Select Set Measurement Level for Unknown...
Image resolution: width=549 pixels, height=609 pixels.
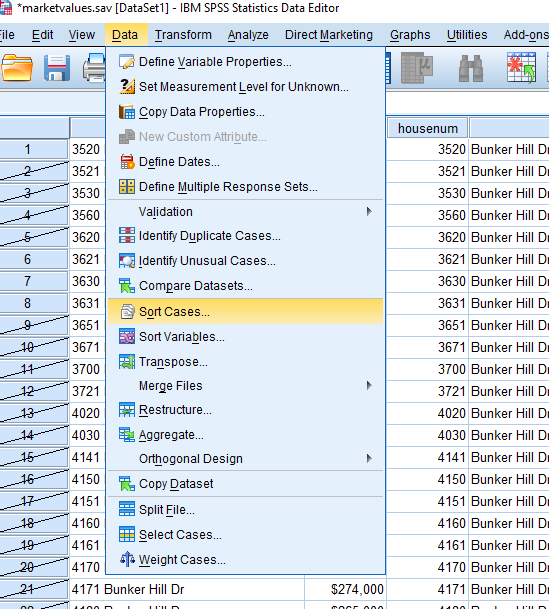tap(245, 87)
